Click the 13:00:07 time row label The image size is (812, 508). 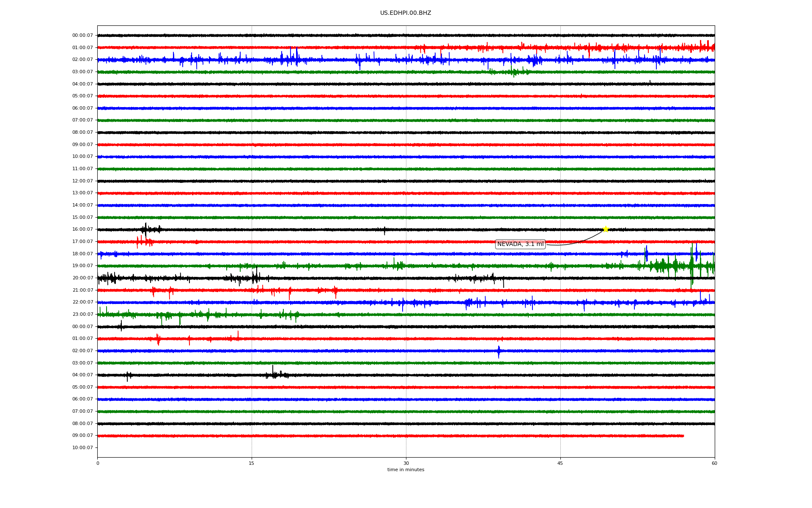pyautogui.click(x=82, y=193)
